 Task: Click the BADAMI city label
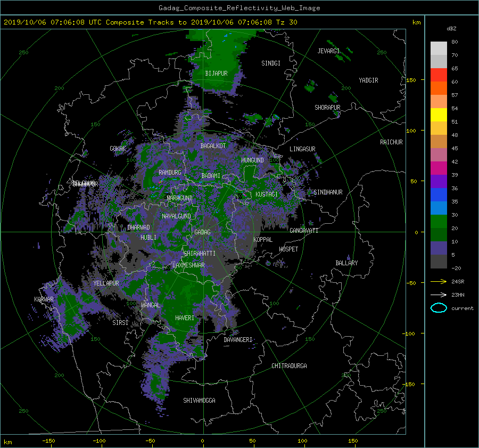tap(211, 176)
